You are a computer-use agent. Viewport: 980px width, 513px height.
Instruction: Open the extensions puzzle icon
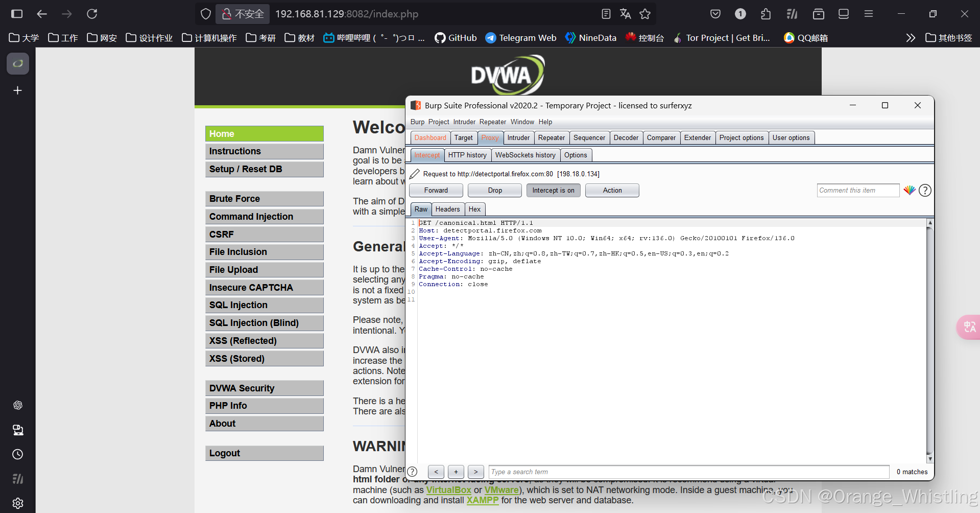pos(766,14)
